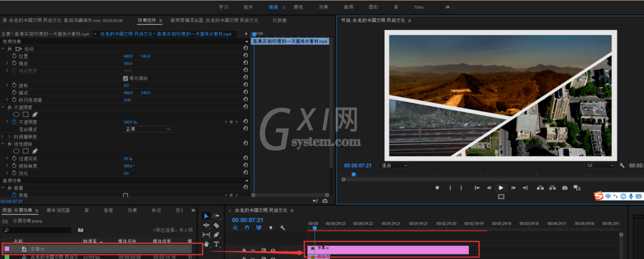644x259 pixels.
Task: Expand the 时间重映射 group
Action: (x=3, y=136)
